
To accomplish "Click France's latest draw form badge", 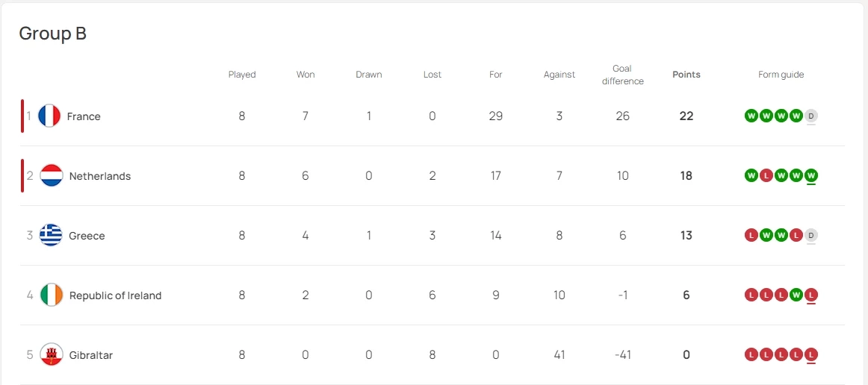I will pyautogui.click(x=811, y=116).
